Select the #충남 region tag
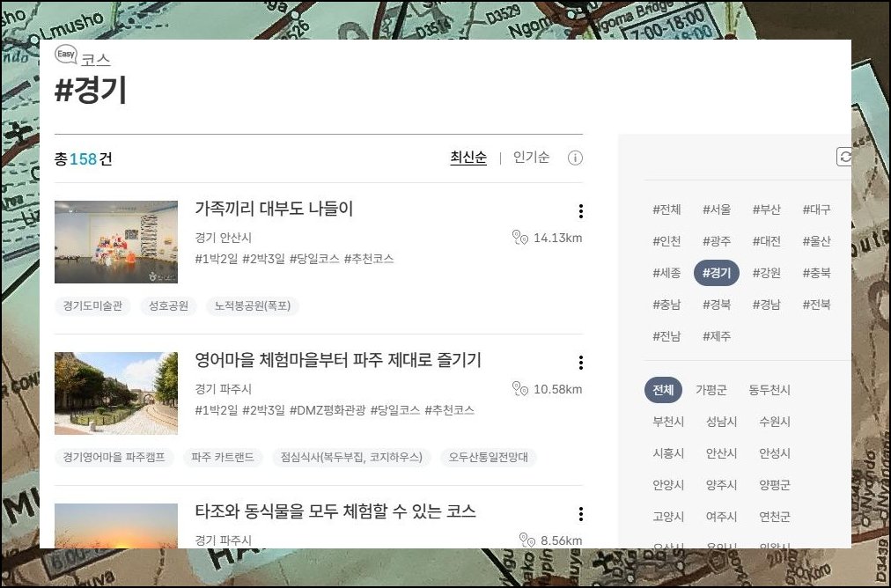Viewport: 891px width, 588px height. pos(666,305)
